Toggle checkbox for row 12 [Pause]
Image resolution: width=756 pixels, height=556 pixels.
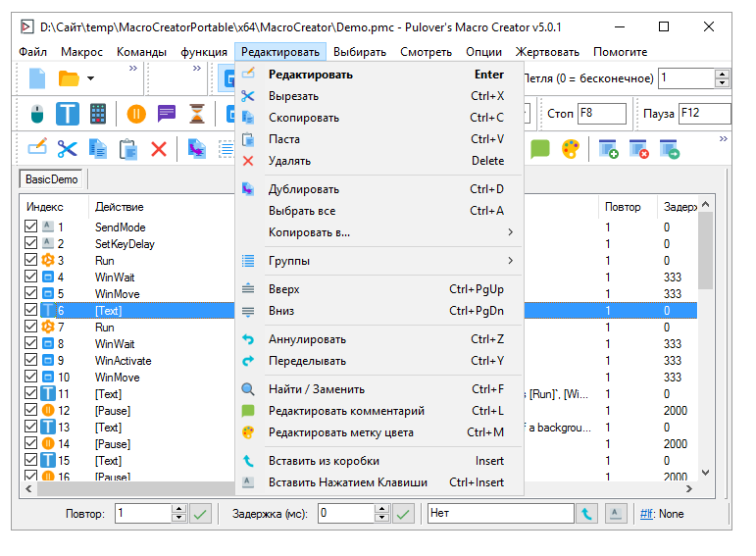click(x=30, y=410)
